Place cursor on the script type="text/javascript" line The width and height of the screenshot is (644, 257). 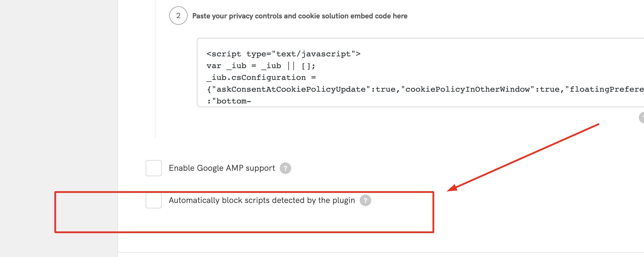(x=283, y=54)
